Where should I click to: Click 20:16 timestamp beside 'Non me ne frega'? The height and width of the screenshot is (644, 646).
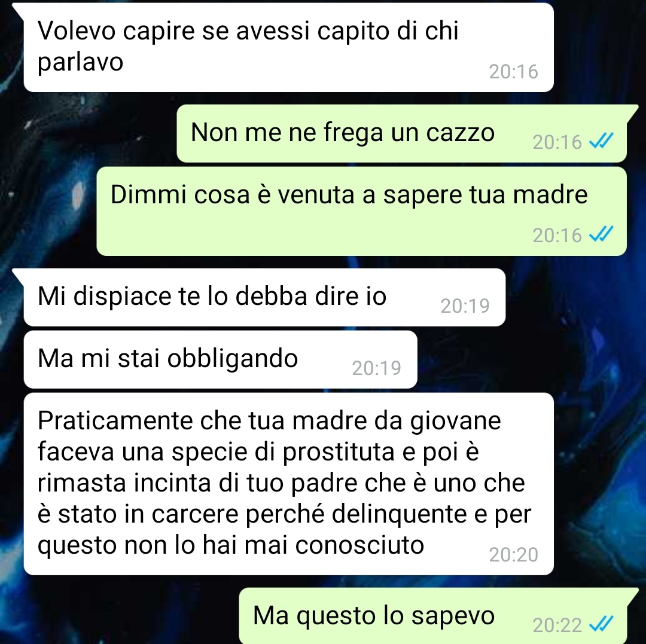coord(557,142)
